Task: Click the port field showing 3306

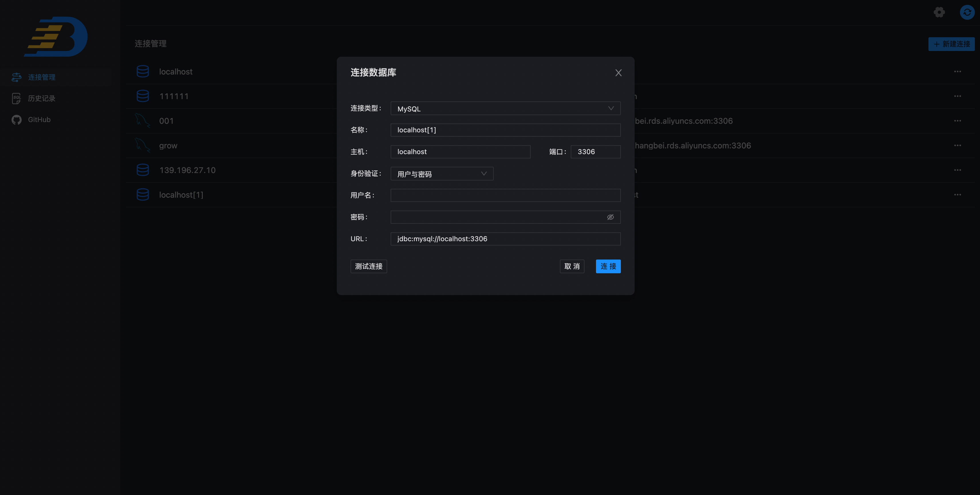Action: click(x=595, y=152)
